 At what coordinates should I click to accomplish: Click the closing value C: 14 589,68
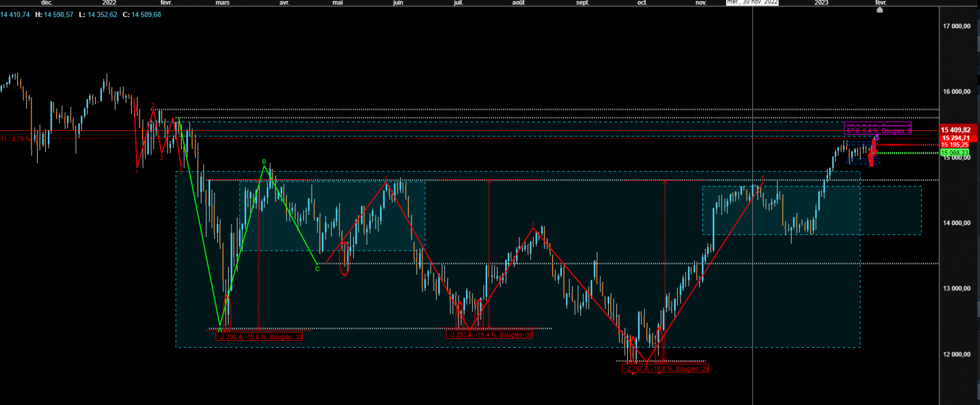pos(142,15)
